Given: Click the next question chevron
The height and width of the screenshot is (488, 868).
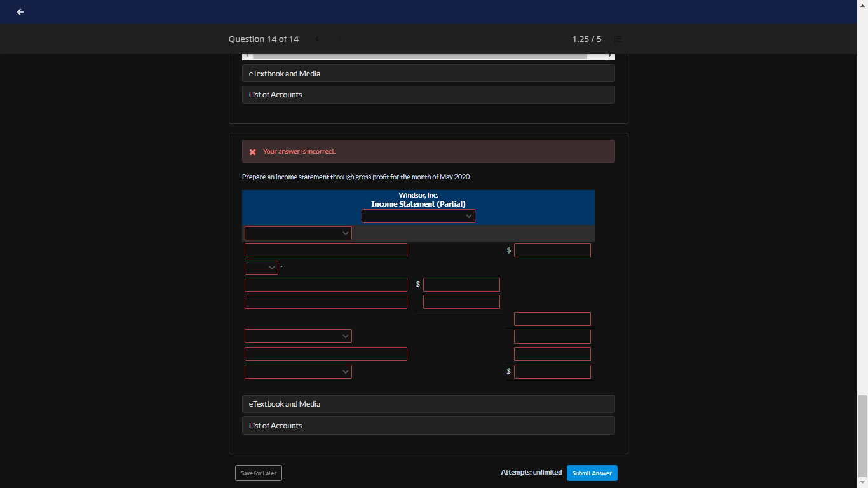Looking at the screenshot, I should click(339, 39).
